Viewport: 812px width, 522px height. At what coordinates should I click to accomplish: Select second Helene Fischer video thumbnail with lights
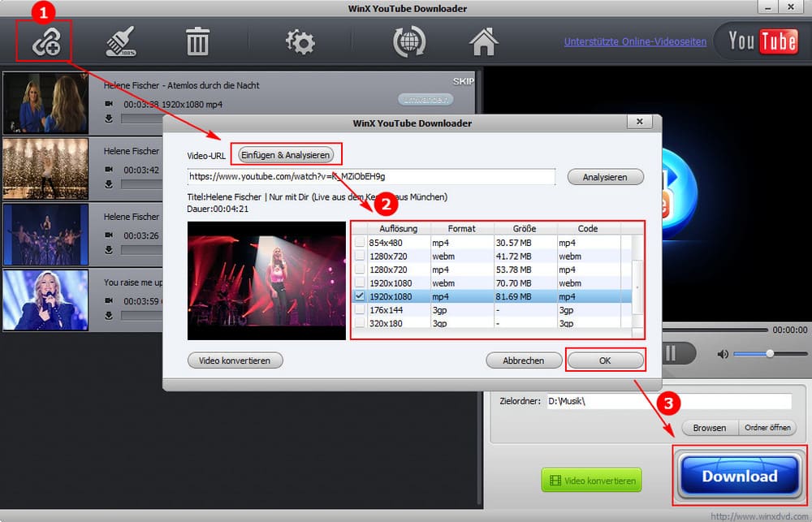(45, 169)
